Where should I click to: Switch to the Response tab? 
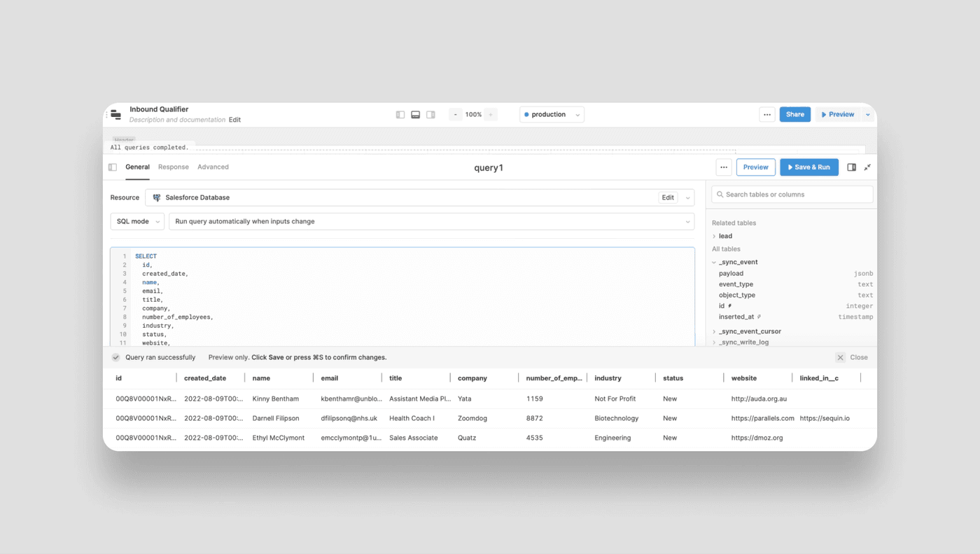[173, 167]
